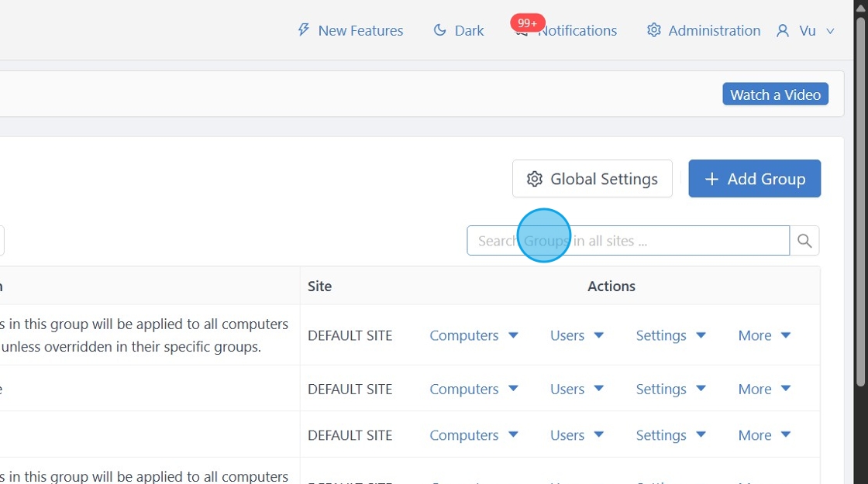Click the user profile icon

pos(782,30)
